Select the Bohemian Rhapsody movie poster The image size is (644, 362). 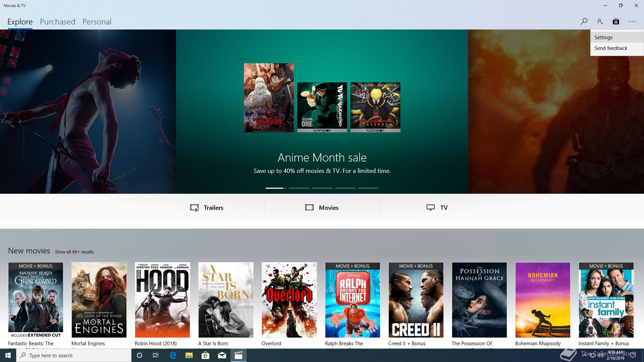pos(543,300)
